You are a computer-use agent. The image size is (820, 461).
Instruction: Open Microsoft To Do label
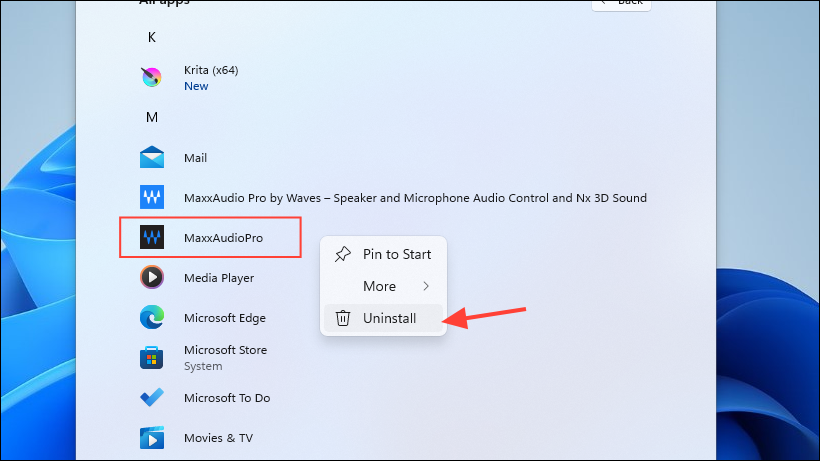227,398
